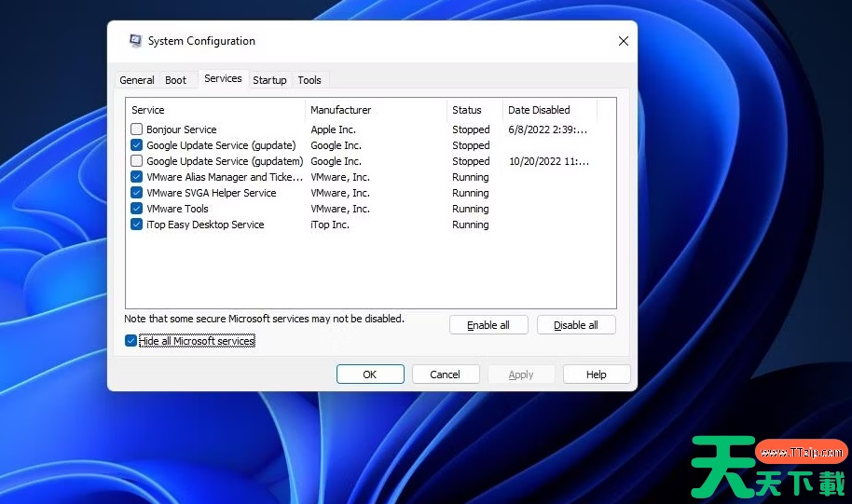Check the Bonjour Service checkbox
This screenshot has height=504, width=852.
coord(136,129)
